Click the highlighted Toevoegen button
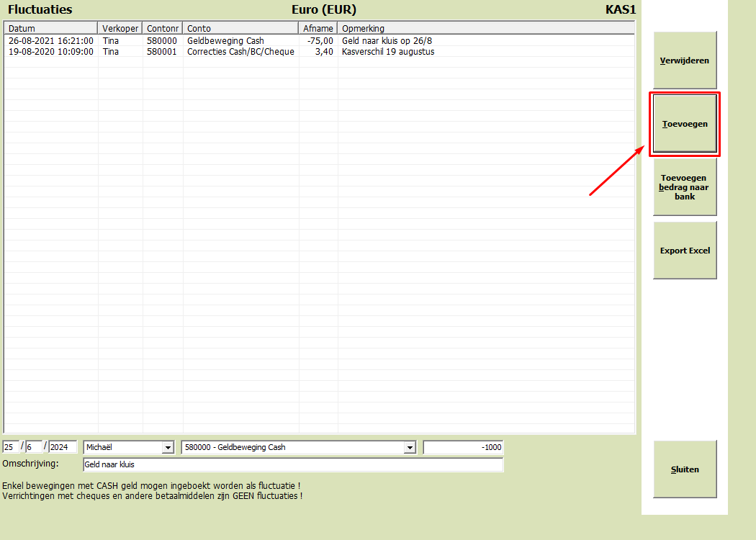Viewport: 756px width, 540px height. coord(685,124)
